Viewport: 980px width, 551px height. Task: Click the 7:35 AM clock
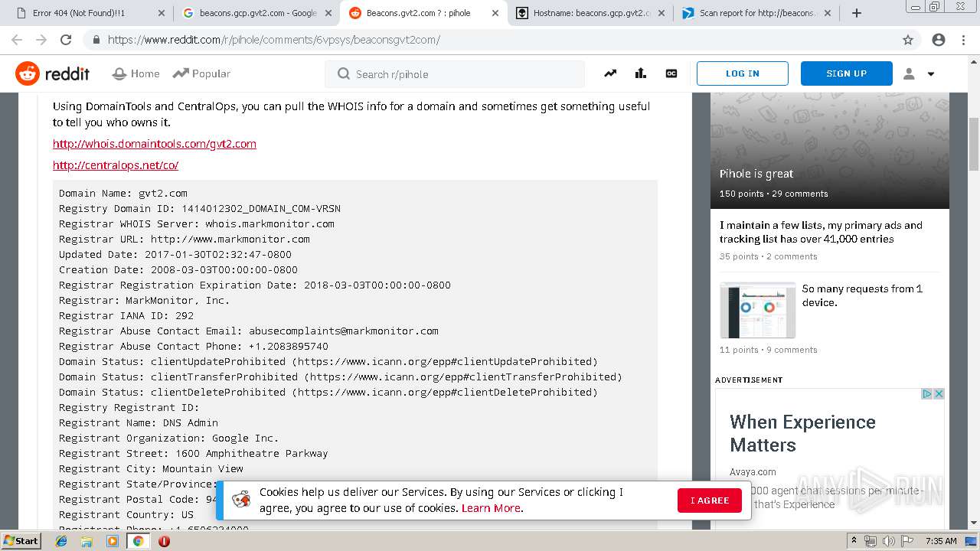(941, 541)
